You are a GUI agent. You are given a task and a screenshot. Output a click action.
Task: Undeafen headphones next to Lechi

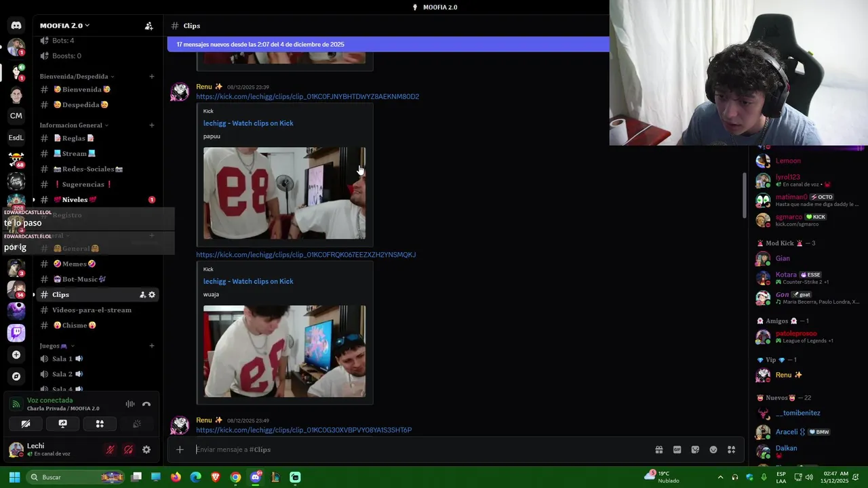click(x=128, y=449)
